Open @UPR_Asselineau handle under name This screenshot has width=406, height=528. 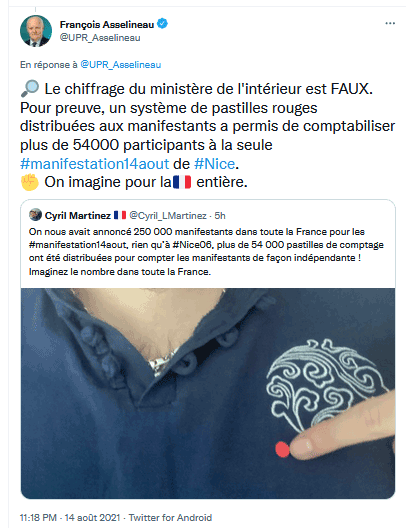coord(100,37)
